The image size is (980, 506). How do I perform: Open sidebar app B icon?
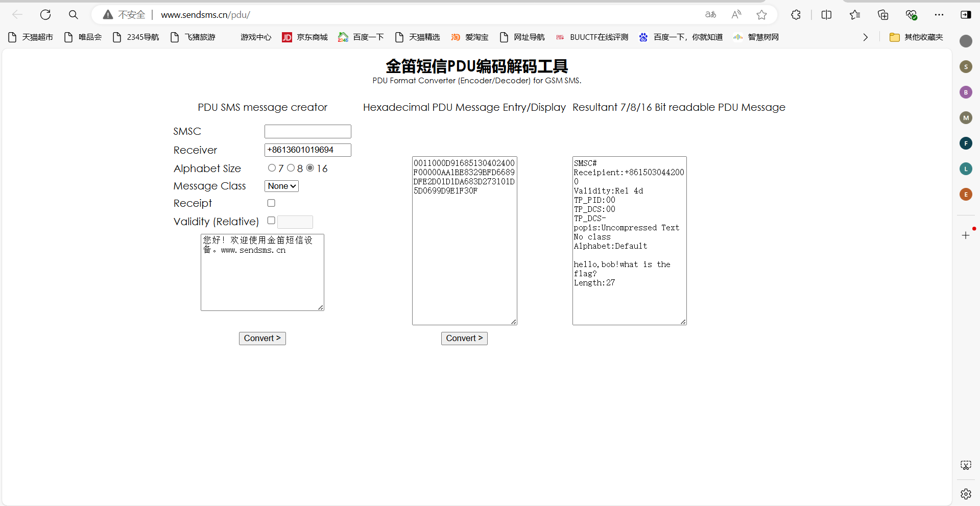pyautogui.click(x=966, y=92)
